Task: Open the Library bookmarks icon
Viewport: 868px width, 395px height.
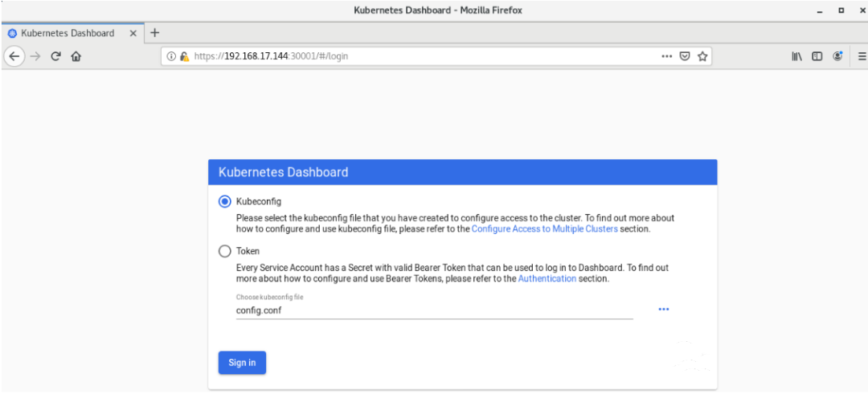Action: [x=797, y=56]
